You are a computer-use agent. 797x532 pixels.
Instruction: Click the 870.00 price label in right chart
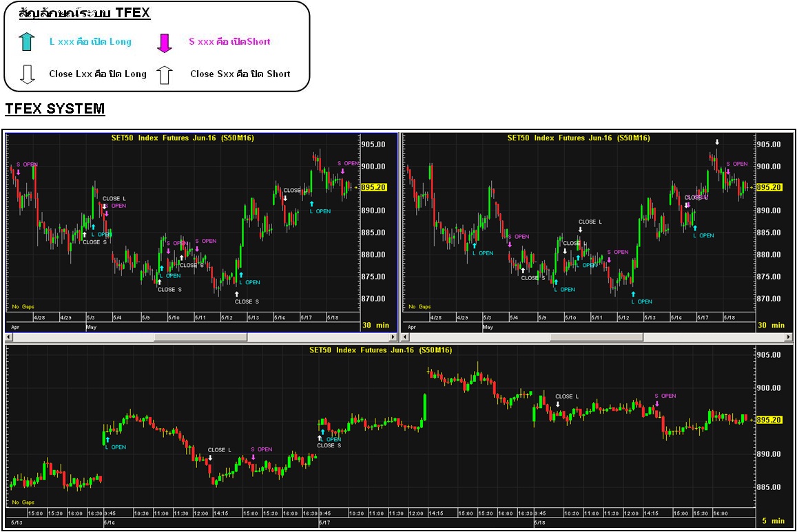point(769,299)
